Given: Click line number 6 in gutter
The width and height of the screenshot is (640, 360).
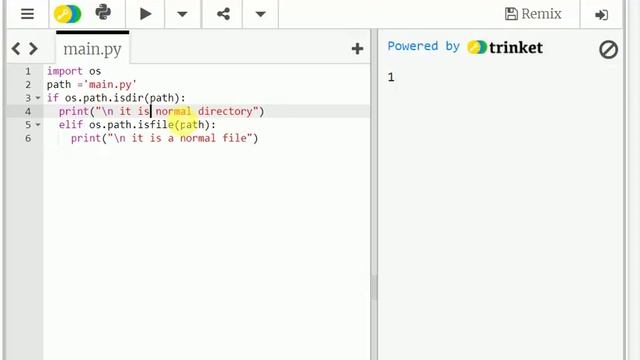Looking at the screenshot, I should (28, 138).
